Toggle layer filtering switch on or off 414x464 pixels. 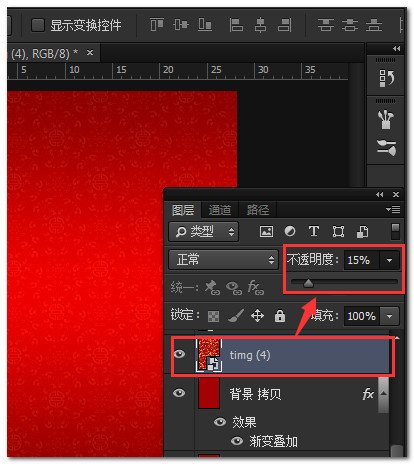(395, 232)
